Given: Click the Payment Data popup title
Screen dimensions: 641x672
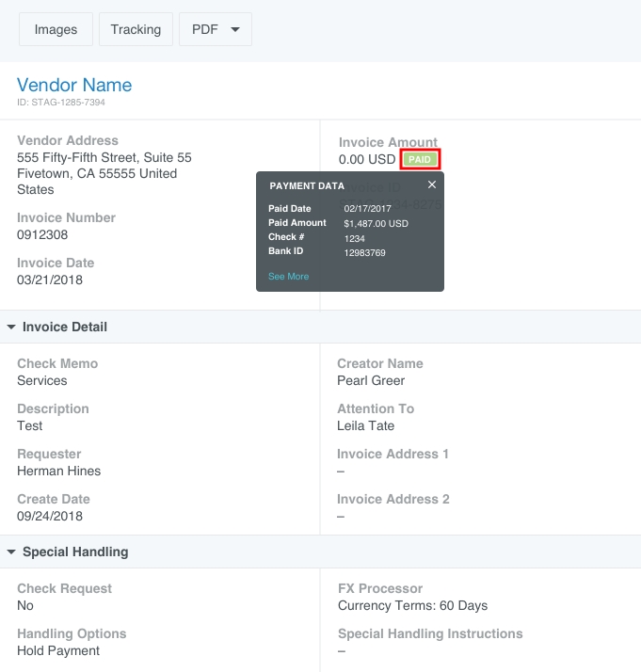Looking at the screenshot, I should click(307, 186).
